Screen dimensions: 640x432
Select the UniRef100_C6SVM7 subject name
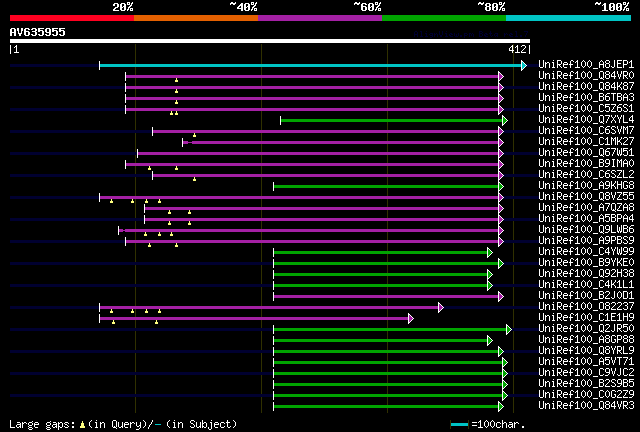point(586,131)
